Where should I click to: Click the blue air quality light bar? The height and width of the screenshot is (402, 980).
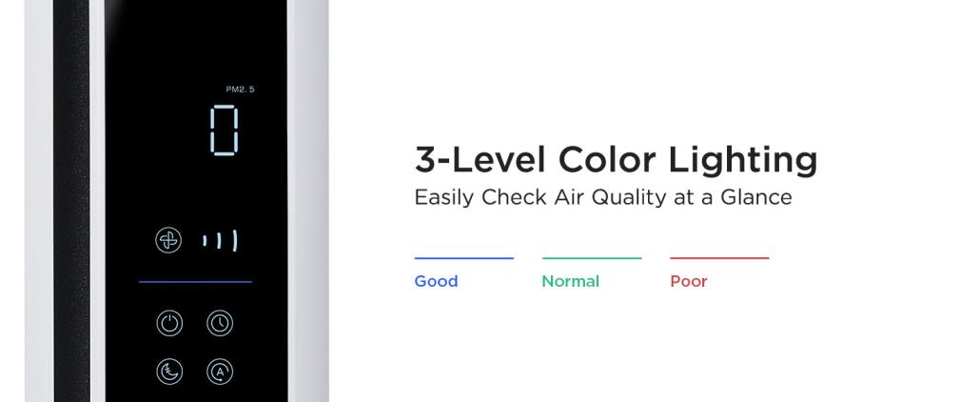coord(195,282)
